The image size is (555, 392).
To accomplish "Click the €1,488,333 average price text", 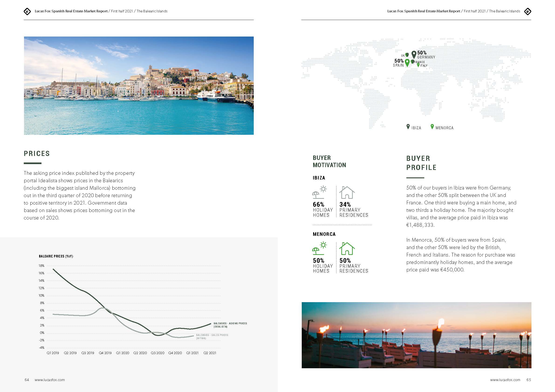I will (420, 225).
